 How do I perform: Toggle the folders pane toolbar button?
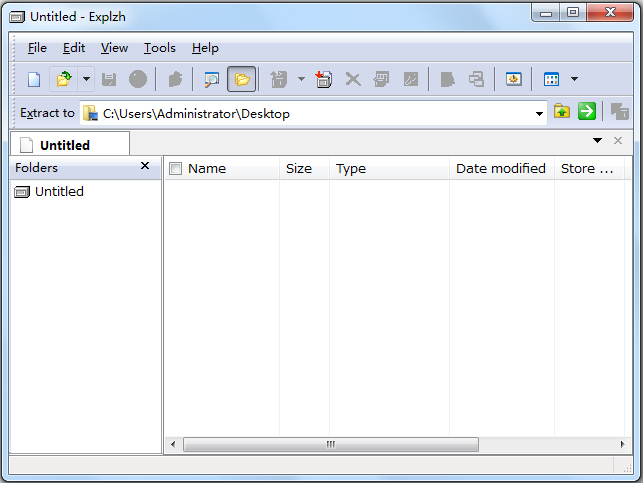(241, 79)
